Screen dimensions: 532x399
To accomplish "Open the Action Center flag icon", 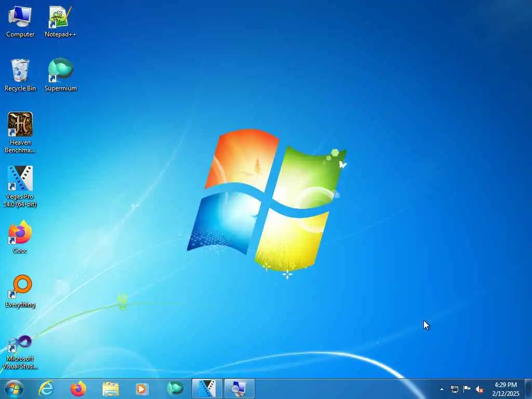I will pyautogui.click(x=467, y=389).
